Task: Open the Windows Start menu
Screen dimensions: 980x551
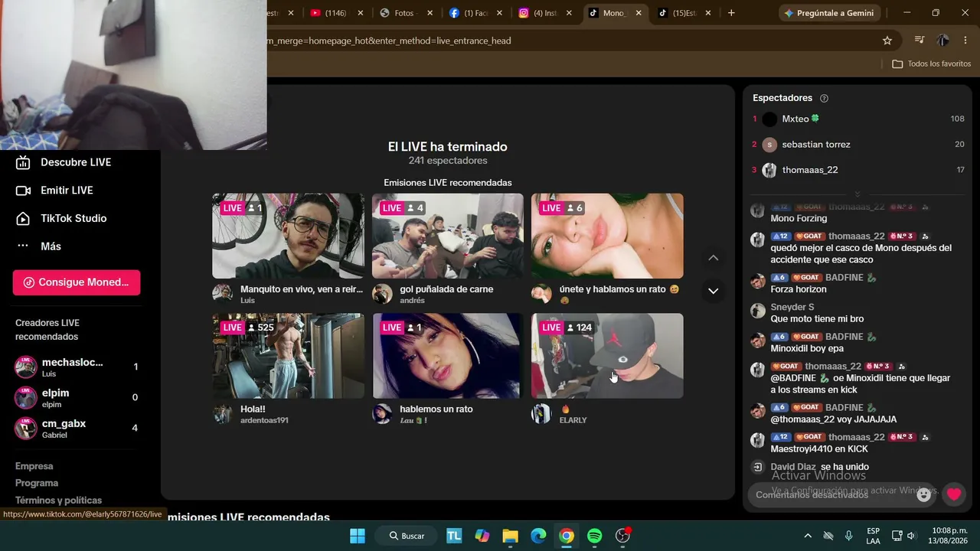Action: pos(358,536)
